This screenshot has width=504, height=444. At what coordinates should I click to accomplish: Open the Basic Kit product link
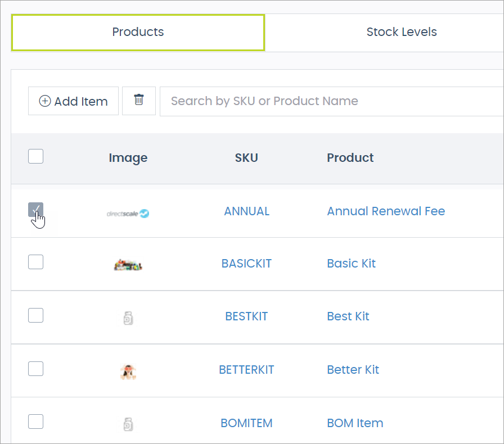[x=351, y=264]
